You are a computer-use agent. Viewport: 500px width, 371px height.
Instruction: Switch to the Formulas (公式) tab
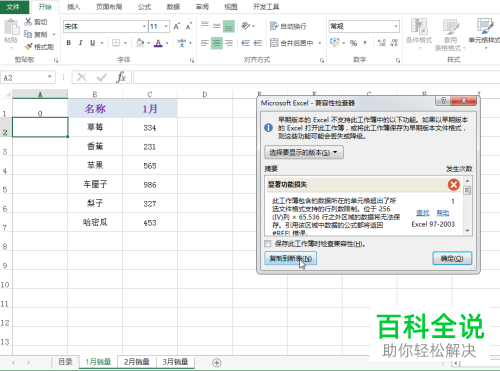point(144,7)
